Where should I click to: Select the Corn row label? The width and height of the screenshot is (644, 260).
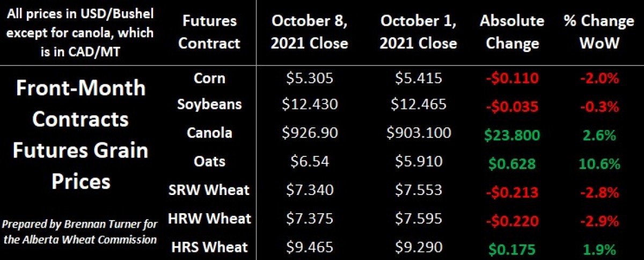209,78
